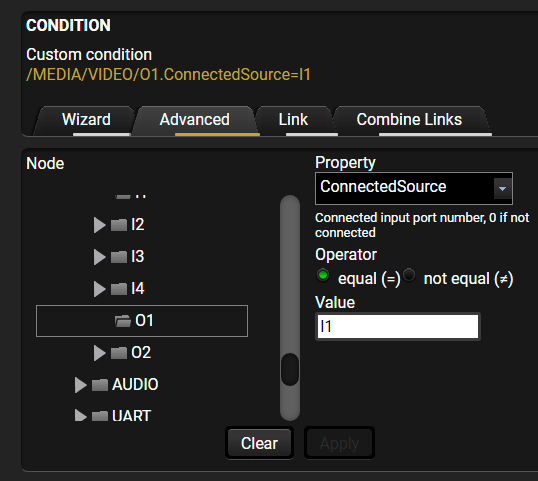Click the Value input field containing I1
The image size is (538, 481).
[x=398, y=326]
